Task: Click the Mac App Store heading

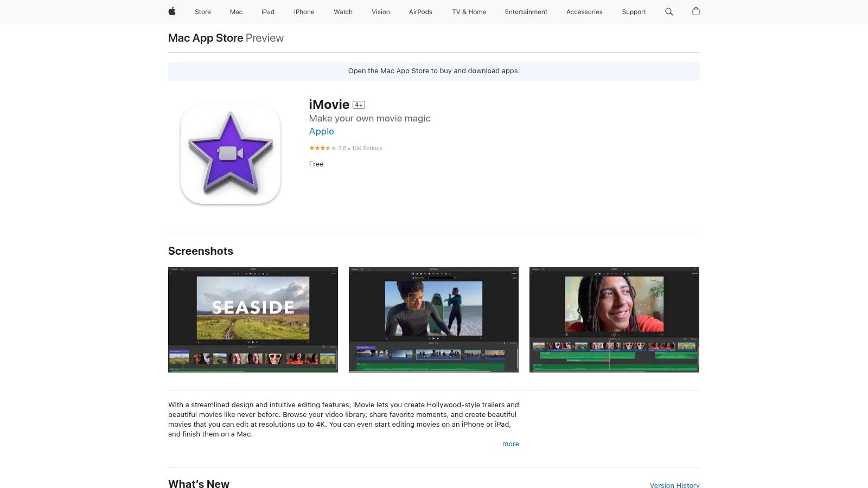Action: tap(206, 38)
